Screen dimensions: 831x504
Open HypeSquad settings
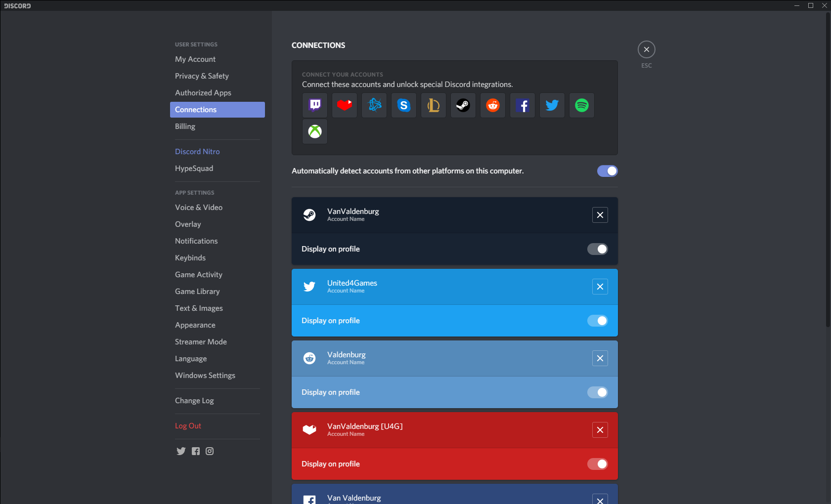pyautogui.click(x=218, y=168)
